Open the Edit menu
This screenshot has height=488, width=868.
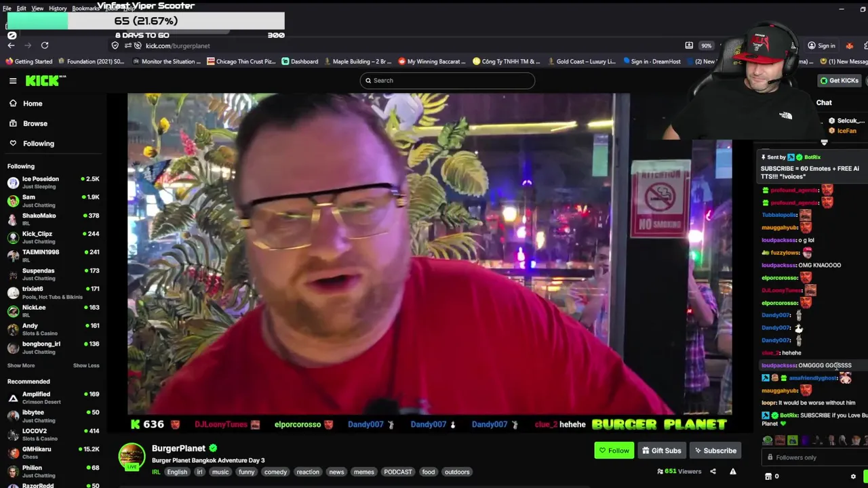[x=22, y=8]
